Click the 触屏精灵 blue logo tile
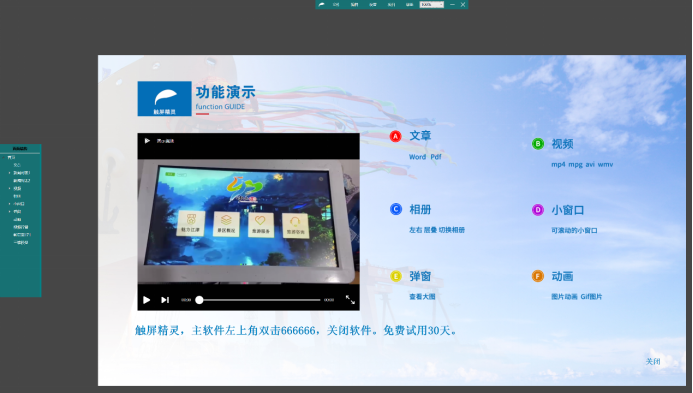Viewport: 693px width, 393px height. pos(164,99)
